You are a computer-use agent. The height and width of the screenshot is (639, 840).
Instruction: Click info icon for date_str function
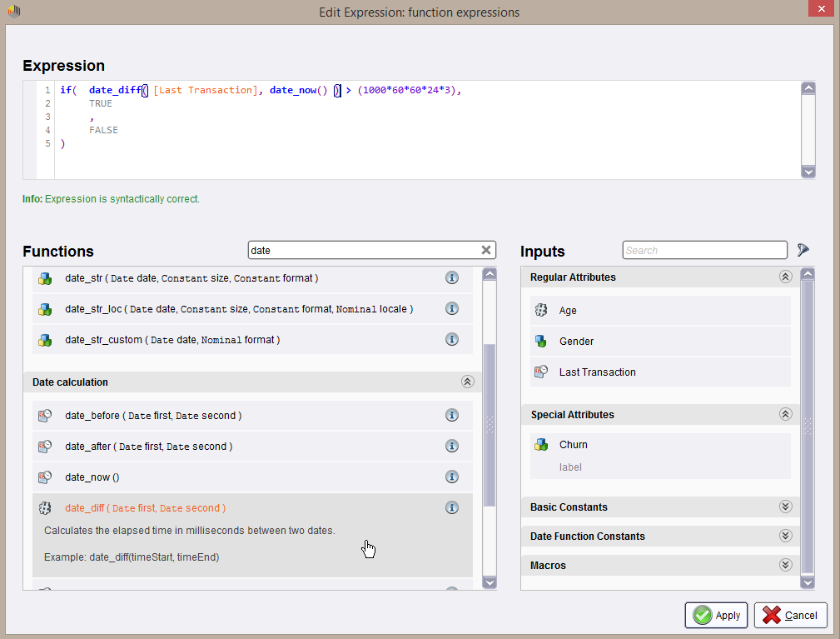point(452,278)
